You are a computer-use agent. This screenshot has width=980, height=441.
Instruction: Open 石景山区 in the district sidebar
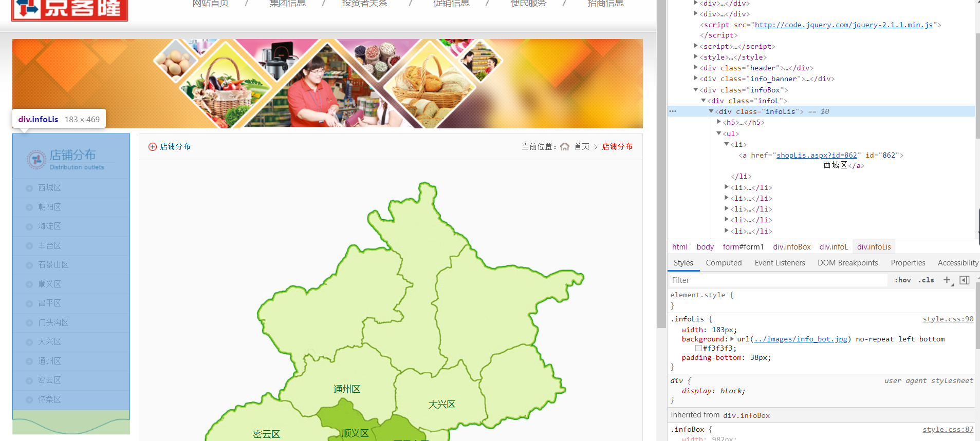[53, 265]
